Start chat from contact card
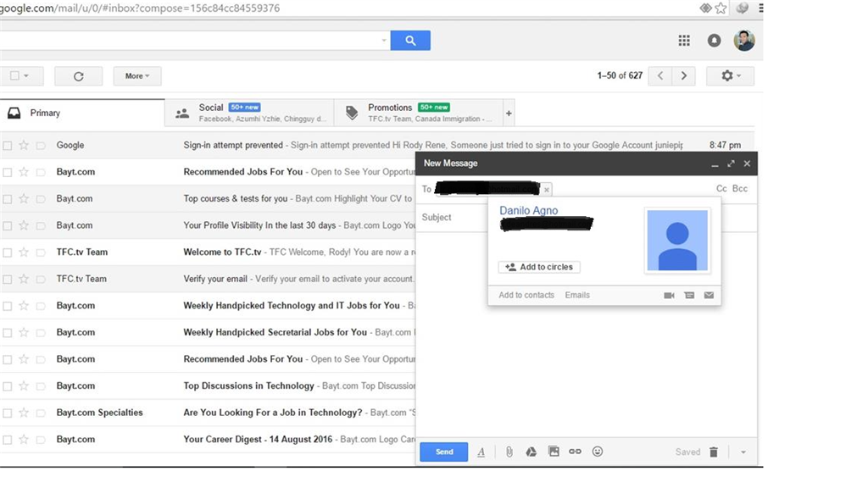This screenshot has height=488, width=868. click(689, 296)
